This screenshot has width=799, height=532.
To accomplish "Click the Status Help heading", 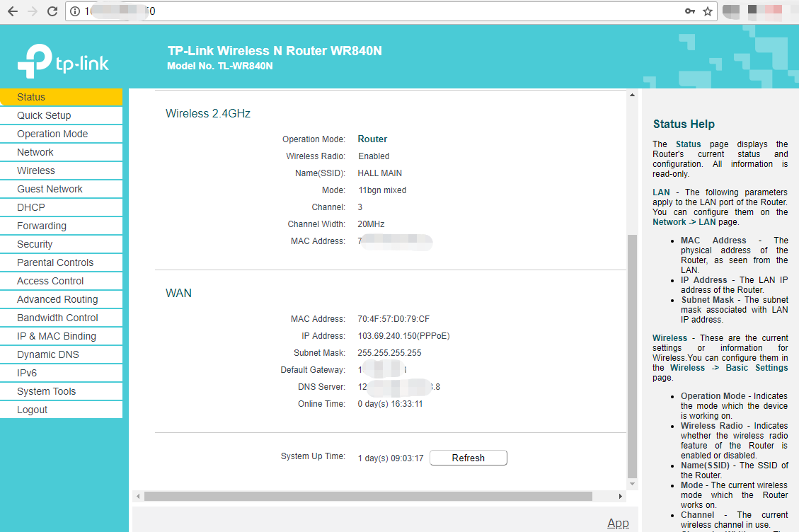I will tap(684, 125).
